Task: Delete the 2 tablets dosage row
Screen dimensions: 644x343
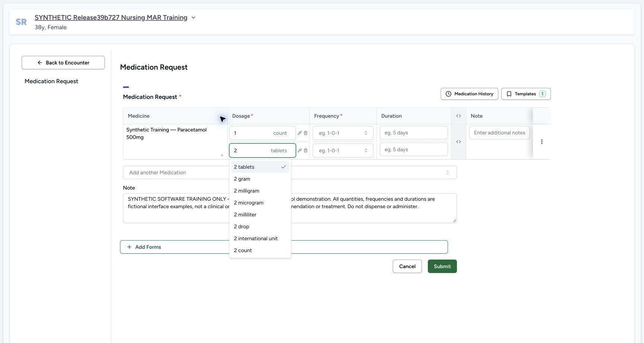Action: coord(306,150)
